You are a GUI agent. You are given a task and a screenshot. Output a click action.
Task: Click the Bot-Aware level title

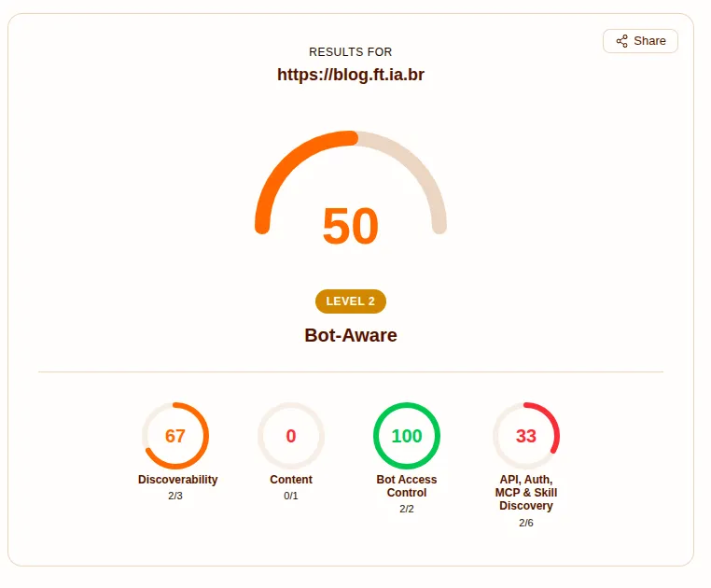[x=351, y=335]
